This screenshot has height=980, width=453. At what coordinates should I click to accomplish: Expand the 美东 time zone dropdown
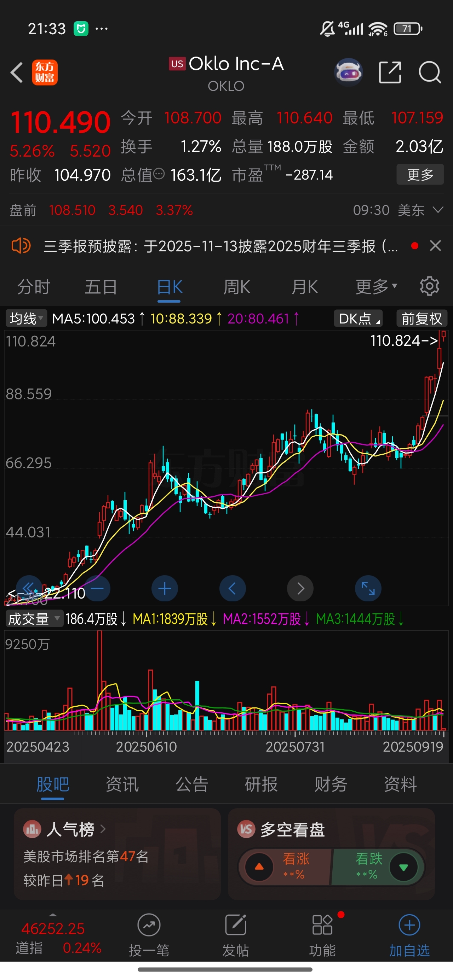(x=438, y=210)
